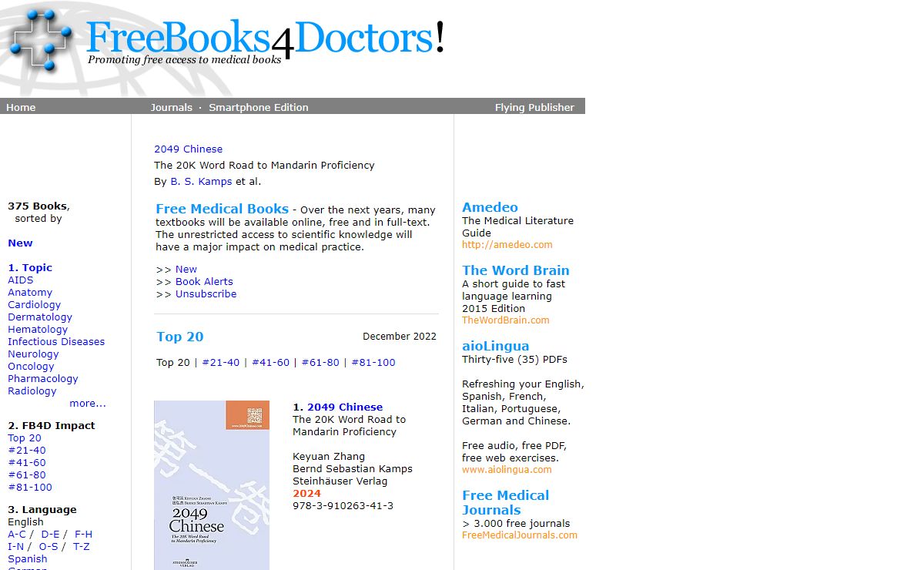This screenshot has height=570, width=924.
Task: Open the 2049 Chinese book cover thumbnail
Action: click(212, 485)
